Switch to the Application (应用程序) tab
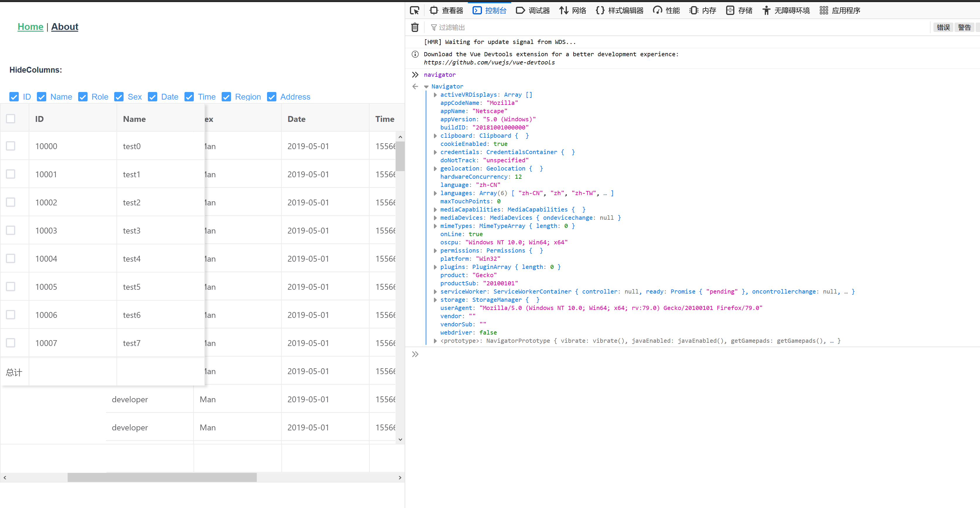 tap(840, 10)
